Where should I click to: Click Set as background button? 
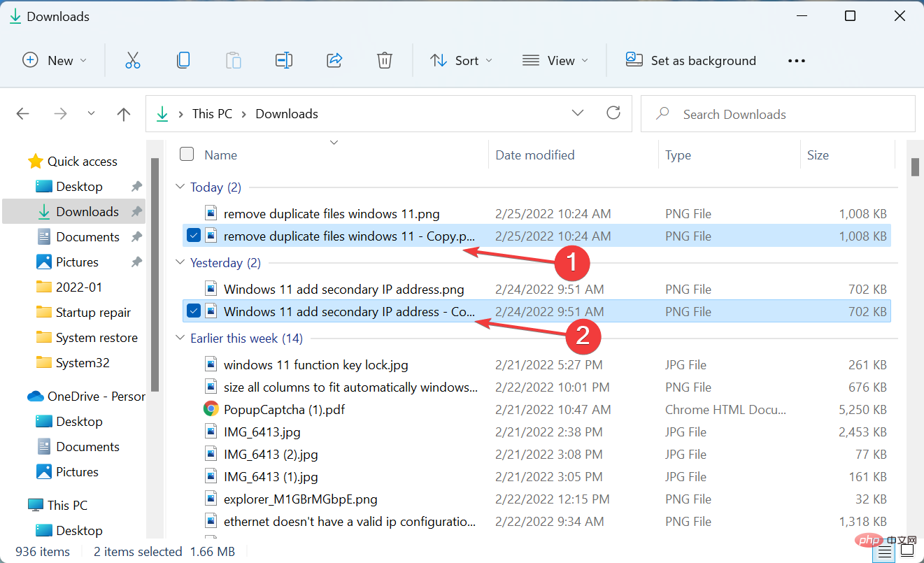pos(691,60)
